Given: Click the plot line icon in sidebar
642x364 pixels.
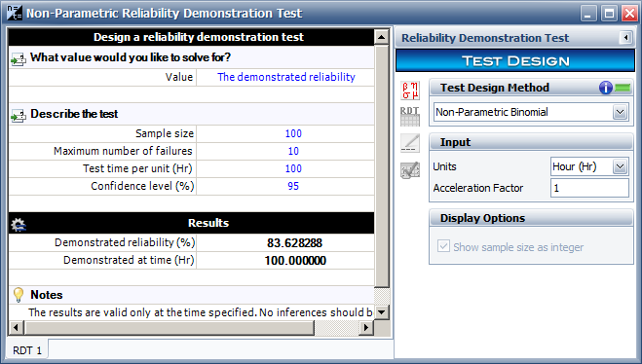Looking at the screenshot, I should pos(410,143).
